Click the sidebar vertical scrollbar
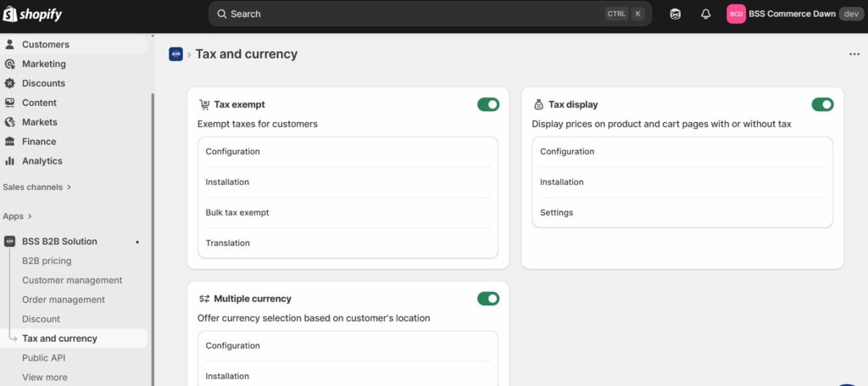The width and height of the screenshot is (868, 386). pyautogui.click(x=153, y=238)
